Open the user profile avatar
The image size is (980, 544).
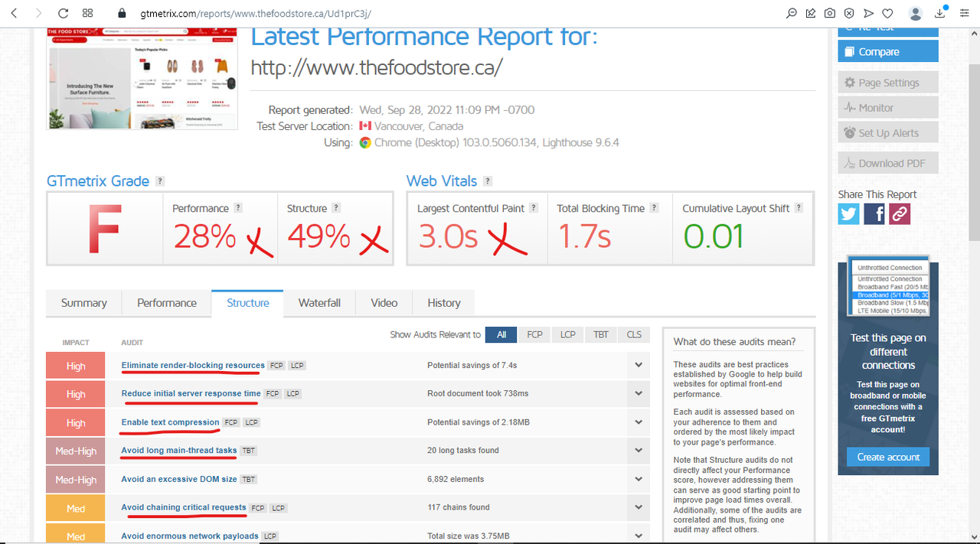pyautogui.click(x=916, y=13)
